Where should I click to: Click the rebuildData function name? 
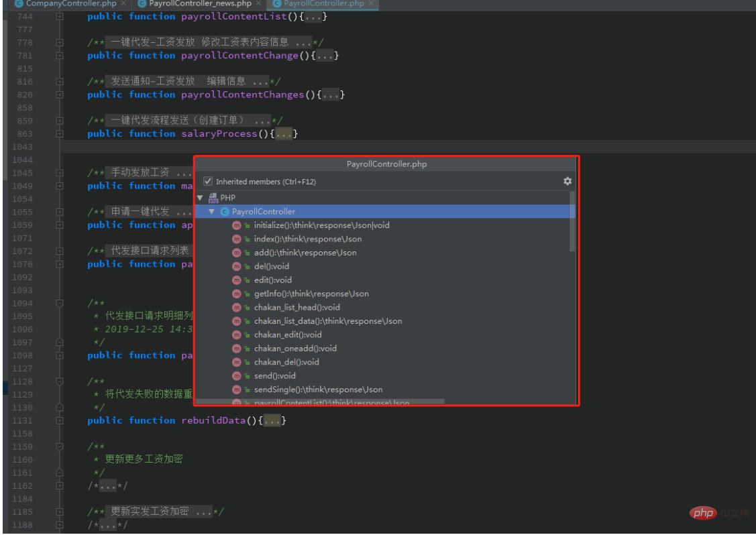point(213,420)
